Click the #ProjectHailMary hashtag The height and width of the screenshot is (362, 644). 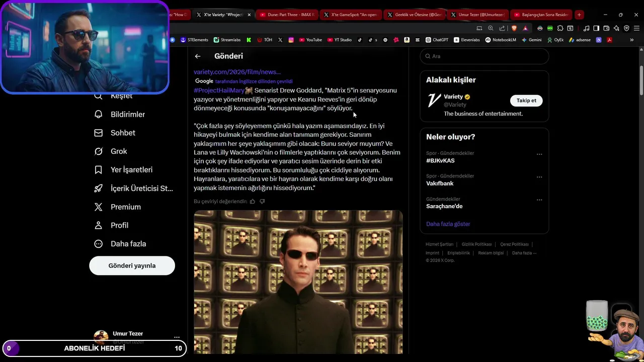219,90
